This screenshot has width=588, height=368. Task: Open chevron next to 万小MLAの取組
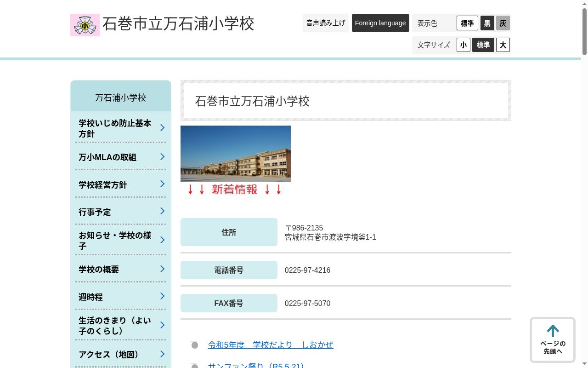(x=162, y=156)
